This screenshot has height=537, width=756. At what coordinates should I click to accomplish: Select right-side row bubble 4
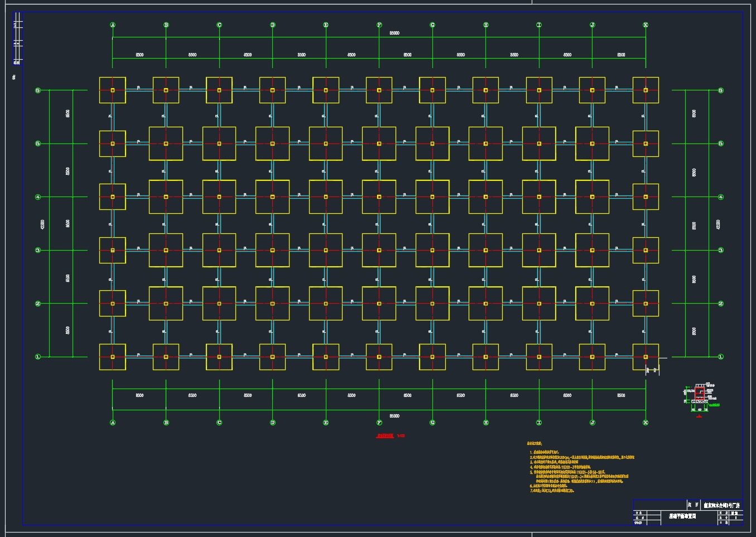(x=721, y=197)
